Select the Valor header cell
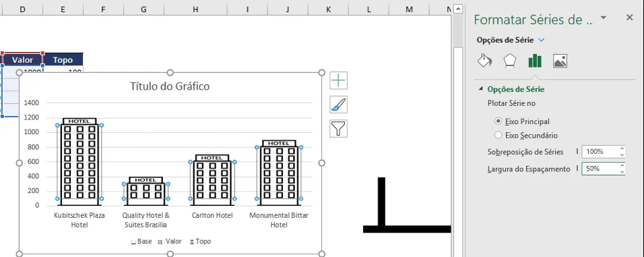This screenshot has height=257, width=644. tap(22, 60)
